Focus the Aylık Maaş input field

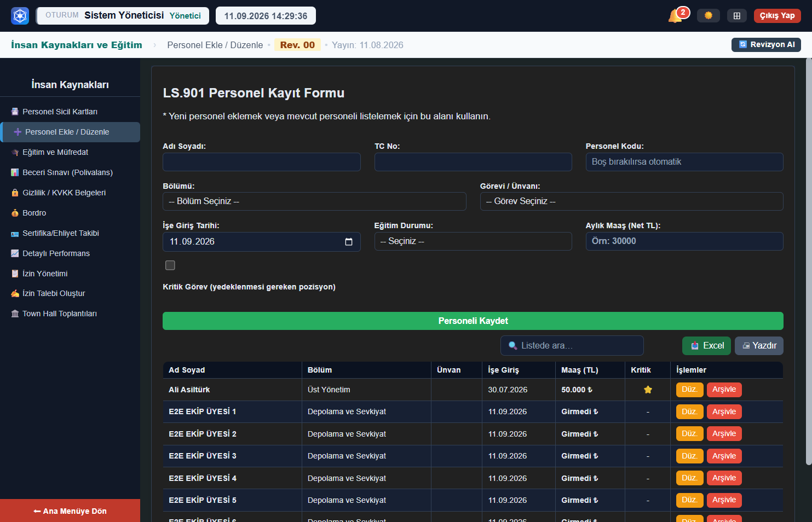coord(684,241)
